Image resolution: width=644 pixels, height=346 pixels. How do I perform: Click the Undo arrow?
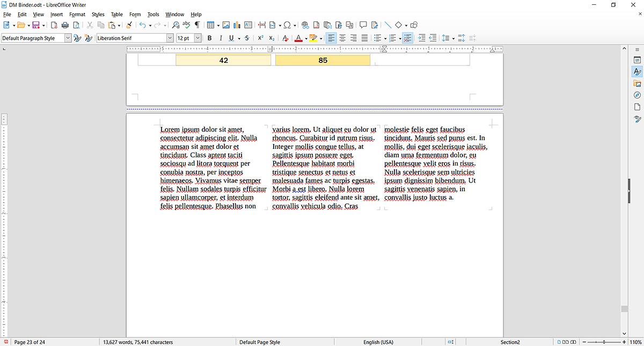tap(142, 25)
